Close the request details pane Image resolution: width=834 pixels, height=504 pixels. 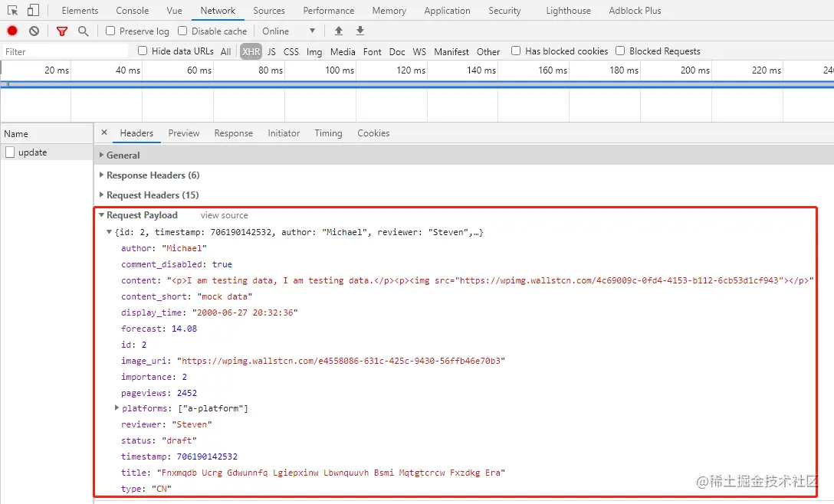point(104,133)
